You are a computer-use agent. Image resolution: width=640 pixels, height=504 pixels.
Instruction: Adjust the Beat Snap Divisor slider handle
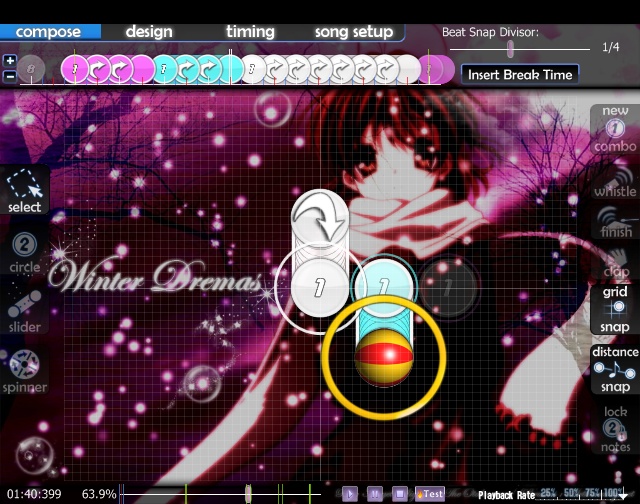pos(510,49)
